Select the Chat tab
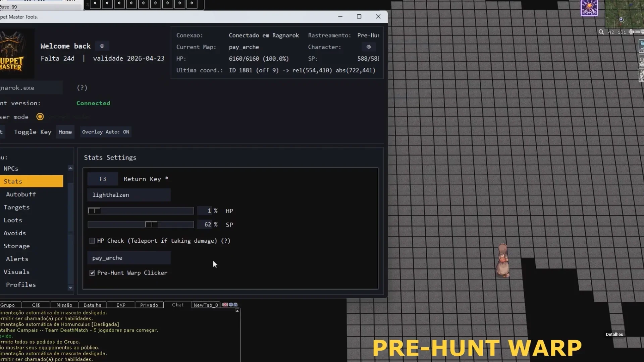The height and width of the screenshot is (362, 644). click(x=177, y=305)
